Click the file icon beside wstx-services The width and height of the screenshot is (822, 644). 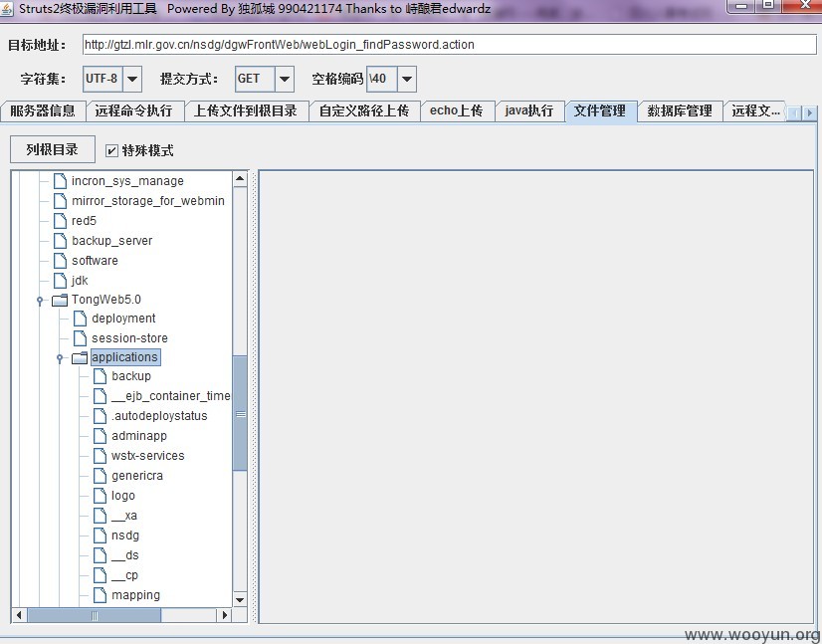click(x=101, y=456)
